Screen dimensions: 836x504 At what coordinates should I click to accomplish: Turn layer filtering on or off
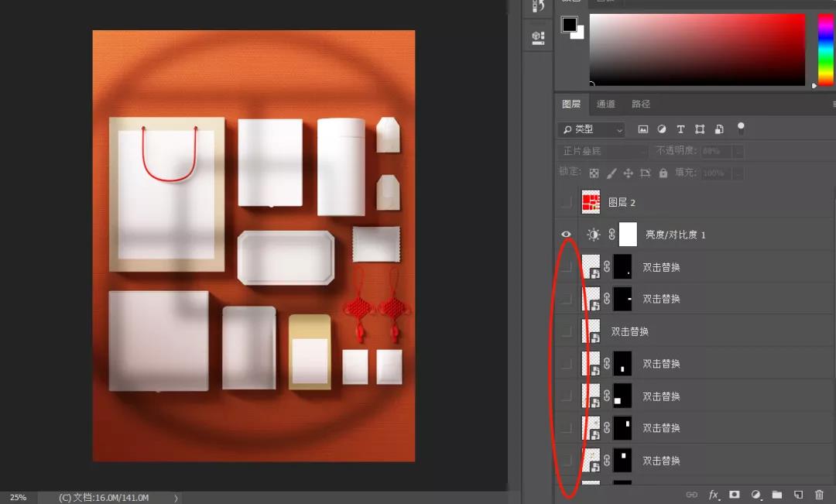click(741, 128)
